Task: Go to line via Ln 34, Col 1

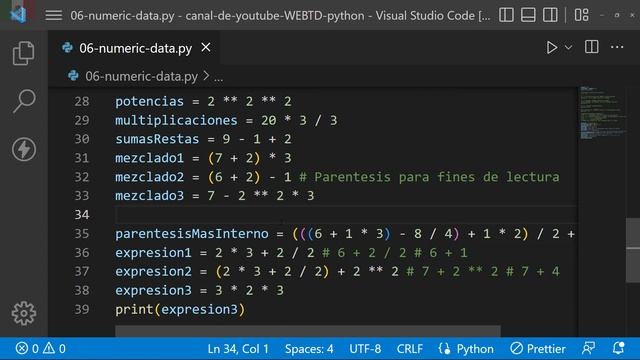Action: [238, 349]
